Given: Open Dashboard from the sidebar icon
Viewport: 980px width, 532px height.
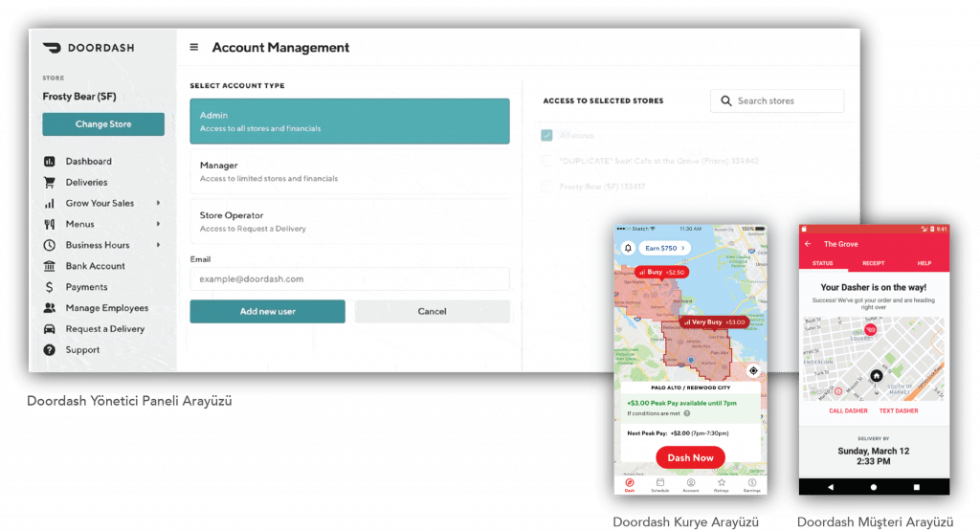Looking at the screenshot, I should pyautogui.click(x=49, y=162).
